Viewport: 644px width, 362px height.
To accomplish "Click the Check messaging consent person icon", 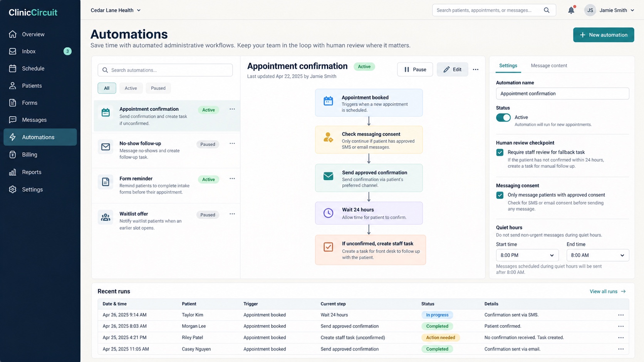I will (328, 137).
